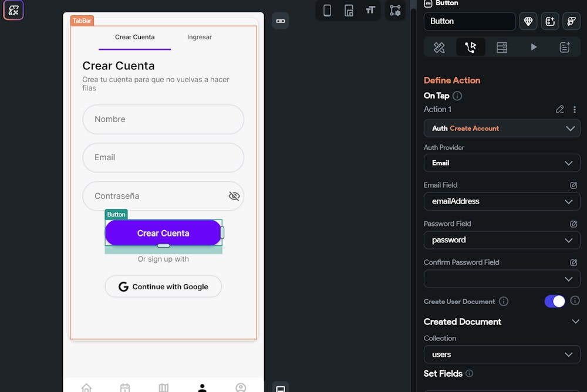Click the map icon in the bottom nav bar
Image resolution: width=587 pixels, height=392 pixels.
tap(164, 388)
